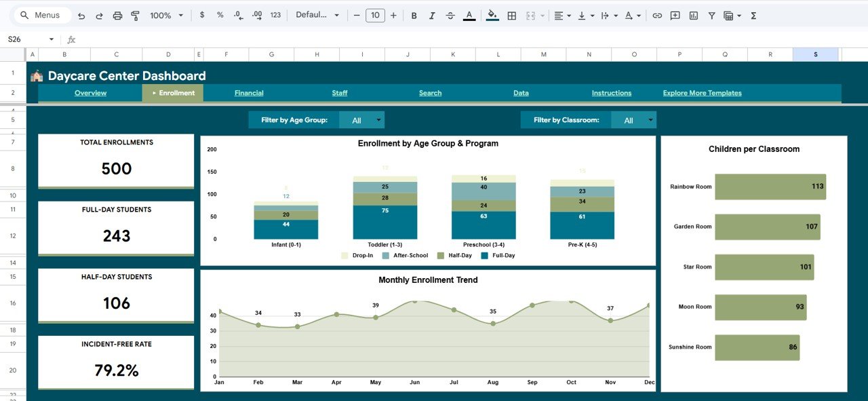This screenshot has width=868, height=401.
Task: Click the Create a filter icon
Action: pyautogui.click(x=711, y=15)
